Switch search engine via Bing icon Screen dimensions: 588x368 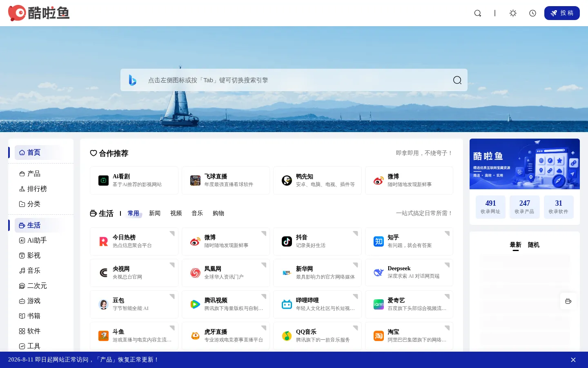132,80
